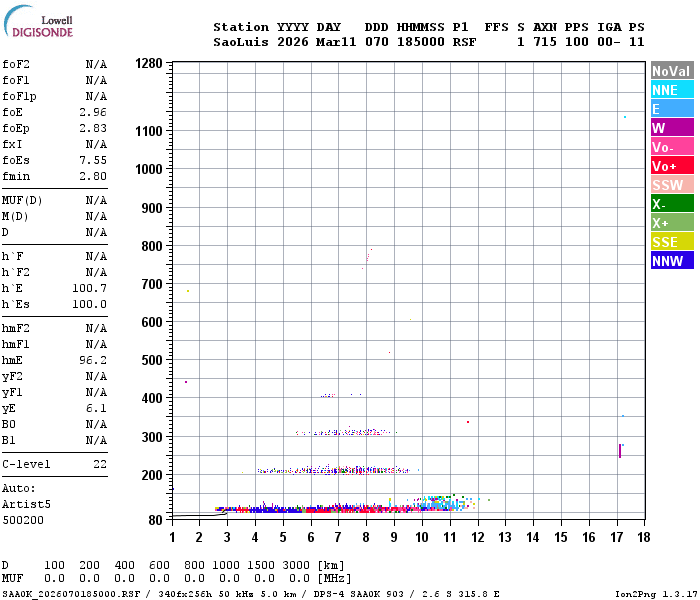Click the SSE yellow legend swatch

point(672,242)
